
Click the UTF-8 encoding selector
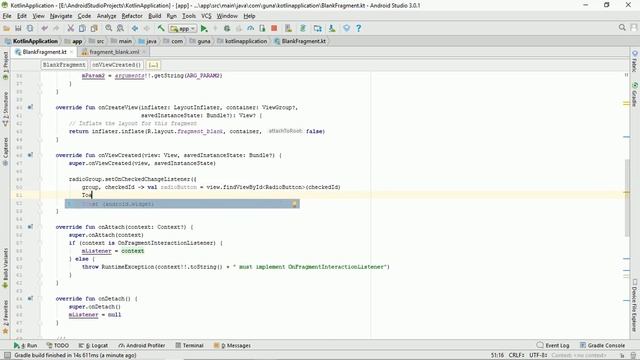538,356
